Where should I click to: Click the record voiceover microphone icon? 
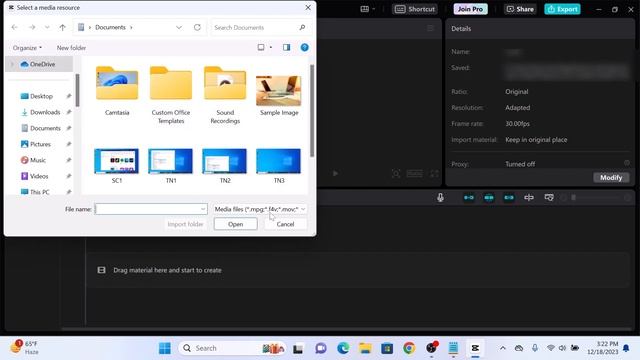[440, 198]
